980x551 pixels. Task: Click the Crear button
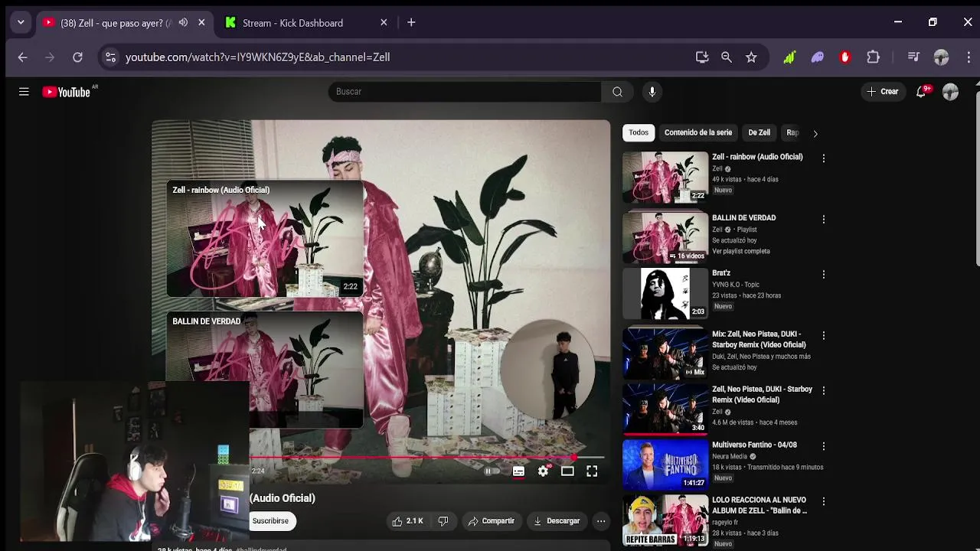[882, 92]
